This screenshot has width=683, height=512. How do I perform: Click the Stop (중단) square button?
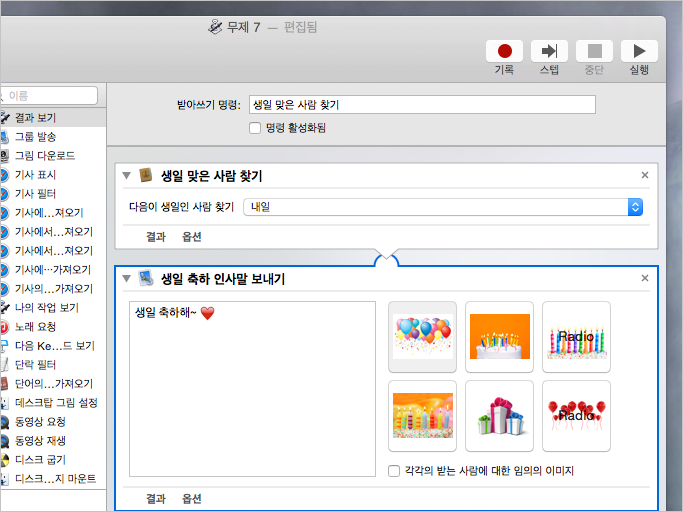coord(595,51)
